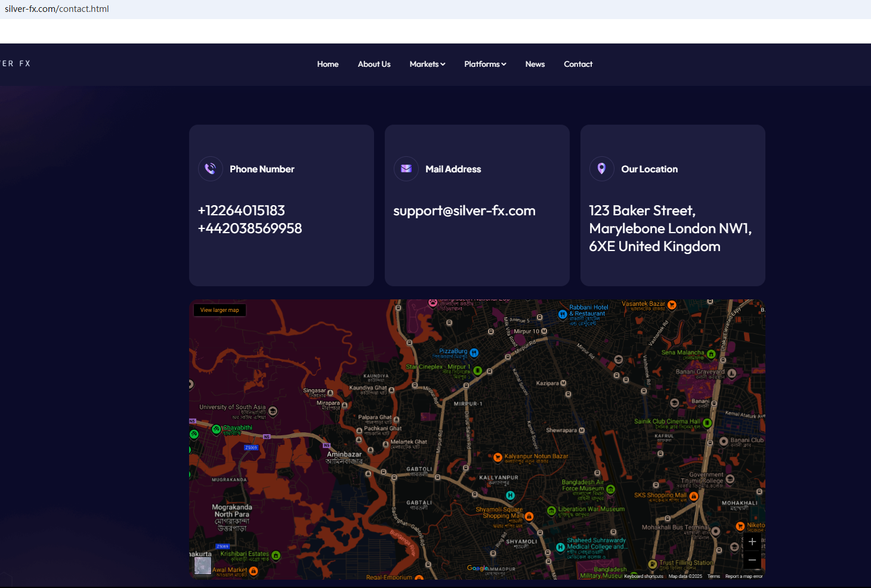Open the Contact navigation link
Screen dimensions: 871x588
[578, 64]
